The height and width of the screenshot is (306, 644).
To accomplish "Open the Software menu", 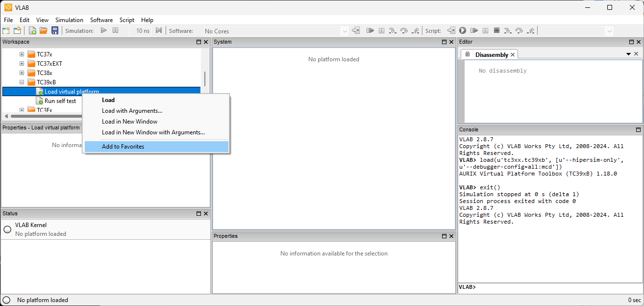I will [x=101, y=20].
